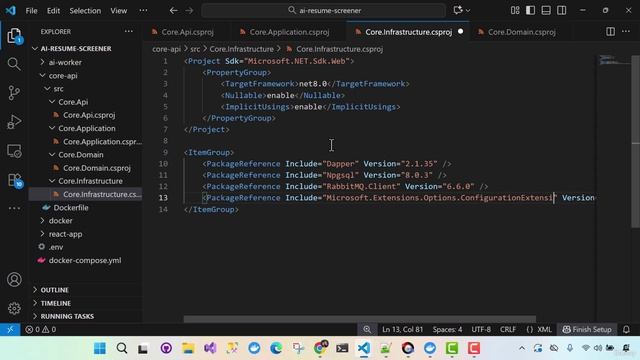
Task: Open the notifications bell
Action: pos(626,329)
